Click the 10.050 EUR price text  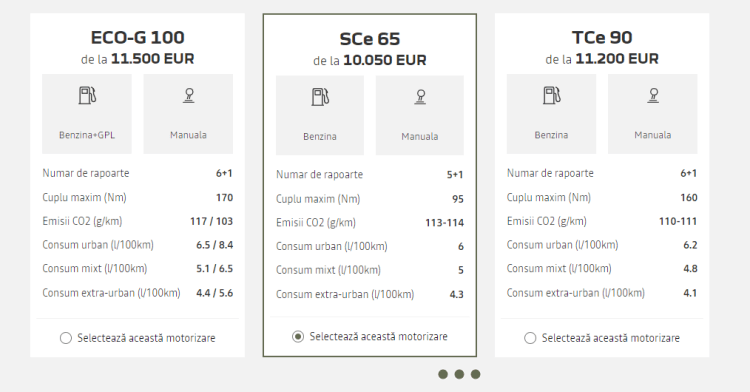click(385, 60)
